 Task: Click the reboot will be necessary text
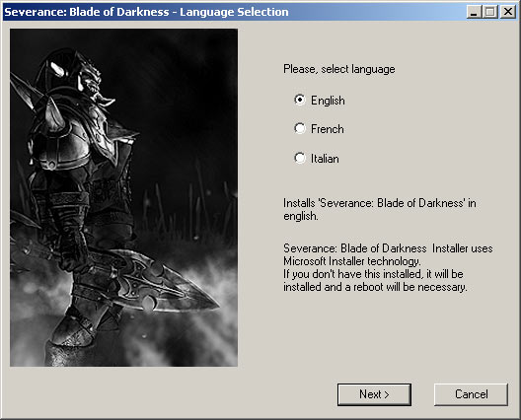[x=375, y=280]
